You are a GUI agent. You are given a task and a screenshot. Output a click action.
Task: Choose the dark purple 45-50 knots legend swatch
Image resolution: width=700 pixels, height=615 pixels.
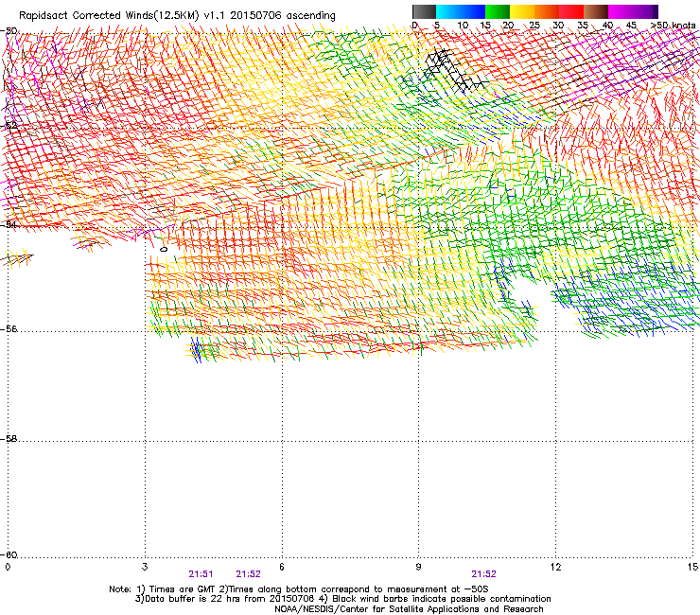tap(645, 11)
